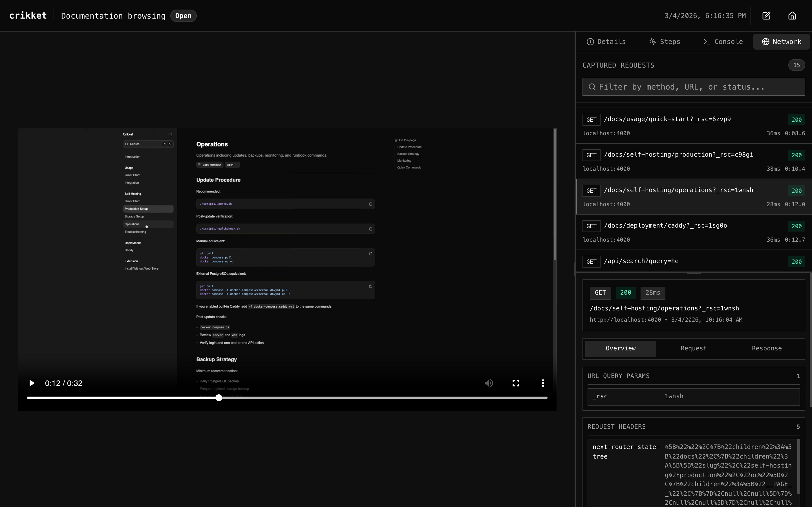The width and height of the screenshot is (812, 507).
Task: Navigate home using the house icon
Action: pos(792,15)
